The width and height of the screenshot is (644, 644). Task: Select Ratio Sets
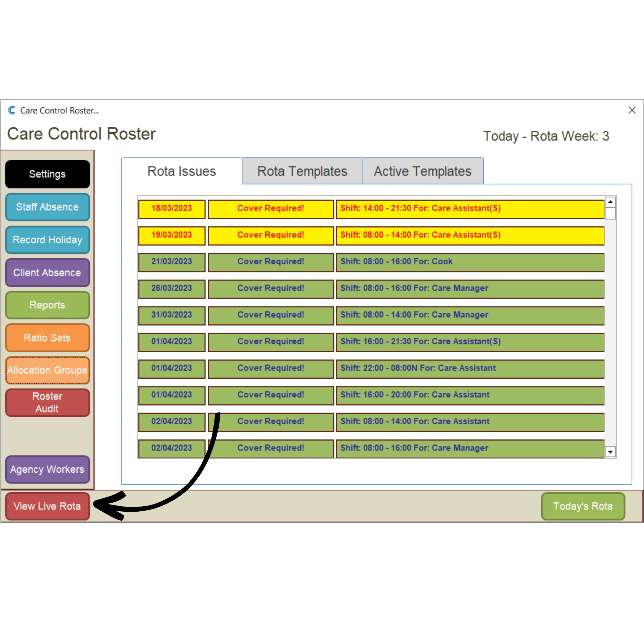click(47, 338)
